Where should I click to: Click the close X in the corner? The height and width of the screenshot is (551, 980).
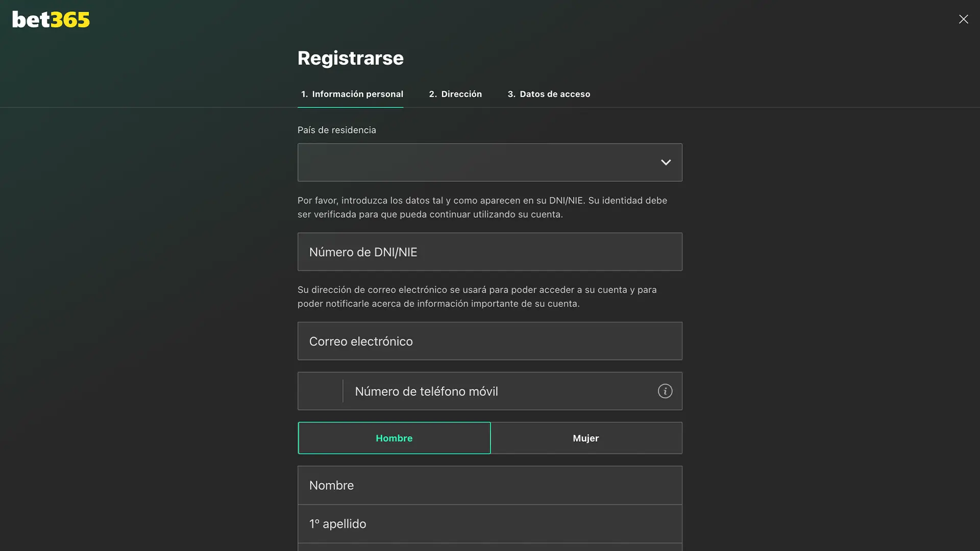click(x=964, y=19)
